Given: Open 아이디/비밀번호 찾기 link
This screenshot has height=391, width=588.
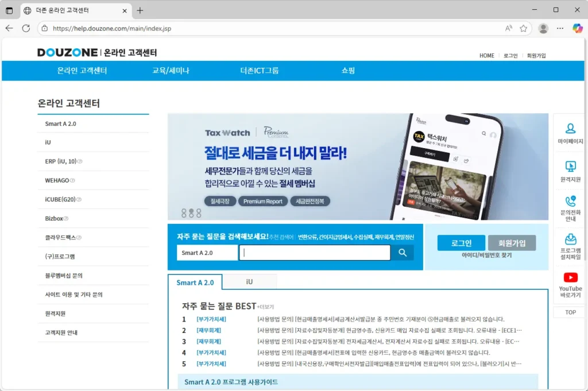Looking at the screenshot, I should [x=486, y=255].
